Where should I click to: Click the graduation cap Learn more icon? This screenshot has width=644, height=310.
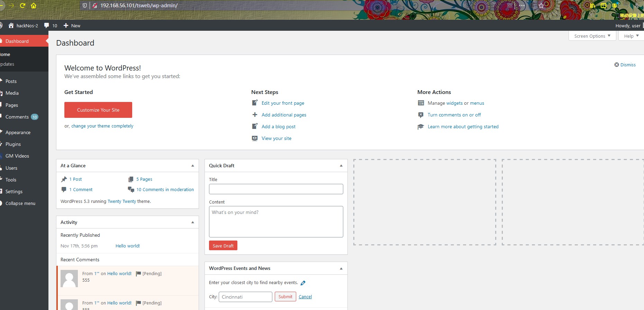click(421, 126)
